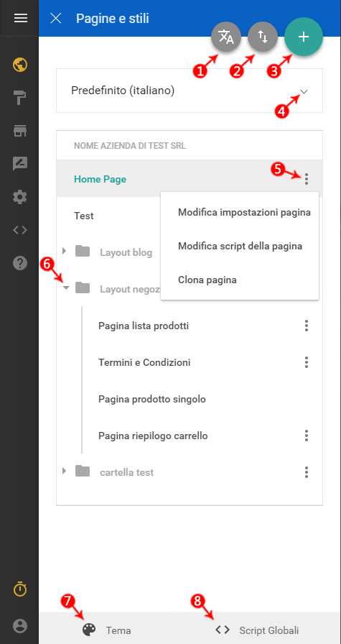Viewport: 341px width, 644px height.
Task: Open the paint roller design icon
Action: [20, 98]
